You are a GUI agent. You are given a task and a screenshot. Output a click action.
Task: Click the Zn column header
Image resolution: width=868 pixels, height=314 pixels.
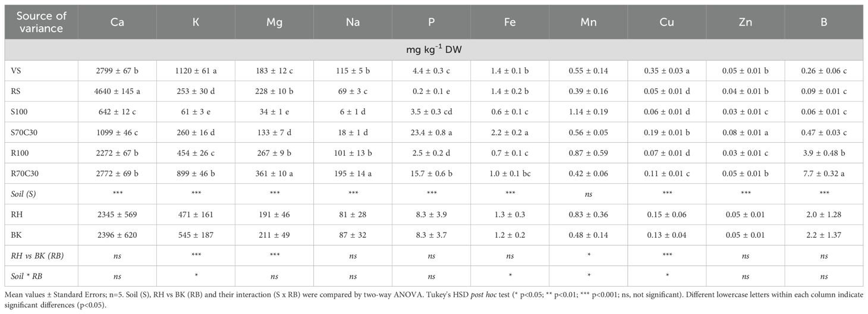pyautogui.click(x=745, y=21)
